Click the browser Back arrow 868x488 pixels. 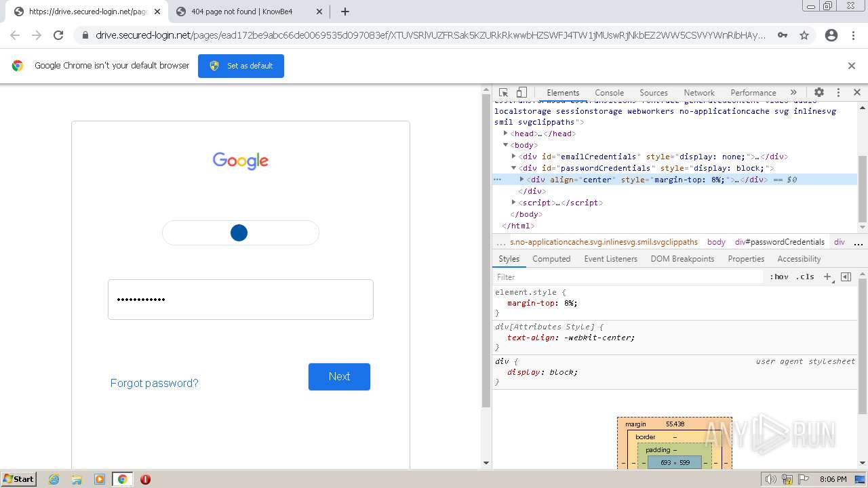[x=15, y=35]
